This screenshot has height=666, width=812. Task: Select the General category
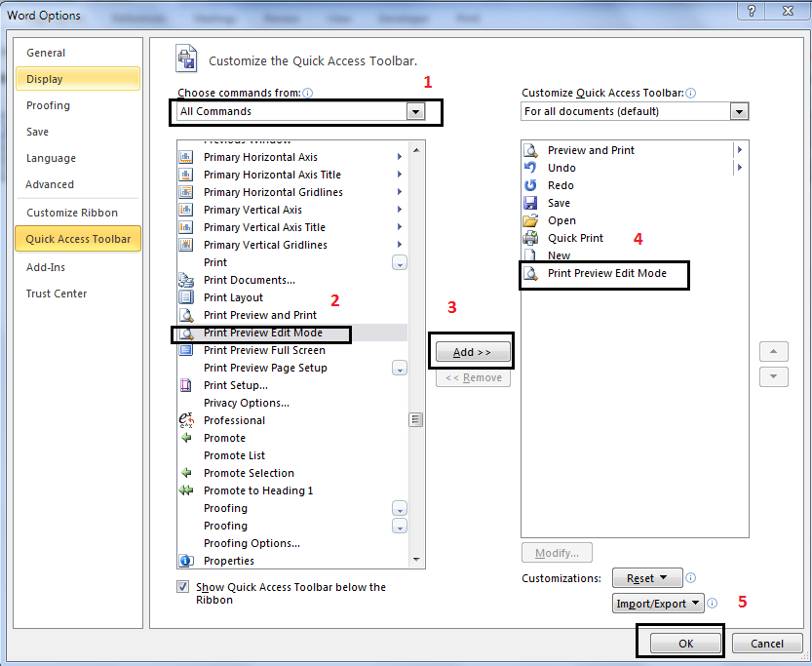pos(78,53)
